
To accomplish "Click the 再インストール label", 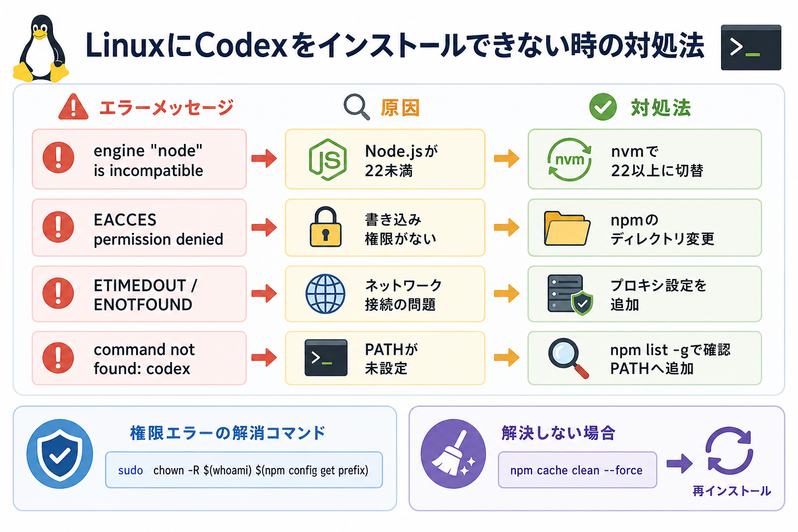I will tap(731, 491).
